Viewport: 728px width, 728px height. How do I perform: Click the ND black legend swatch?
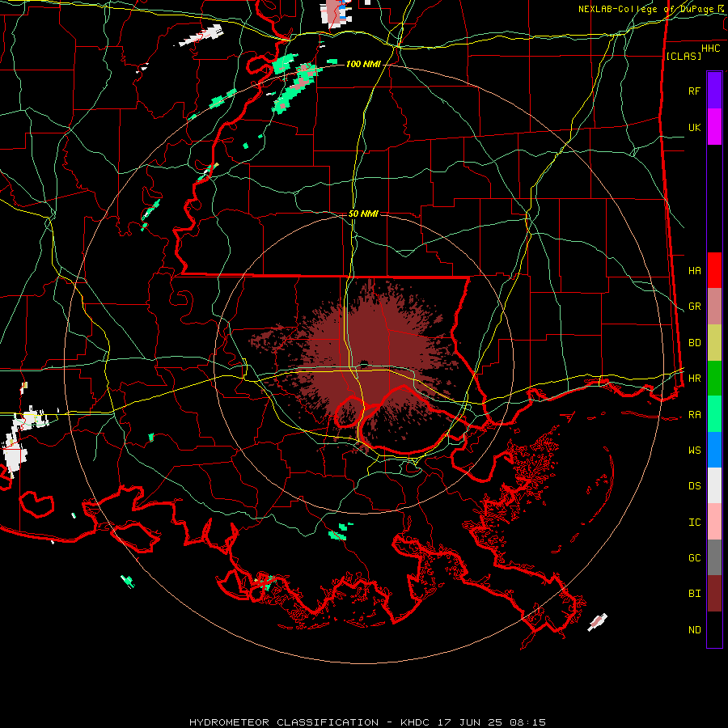(x=714, y=629)
